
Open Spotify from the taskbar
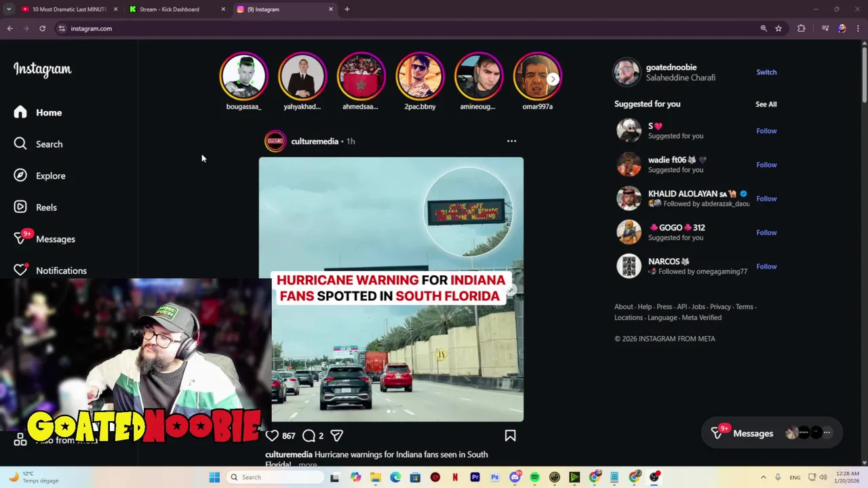click(534, 477)
